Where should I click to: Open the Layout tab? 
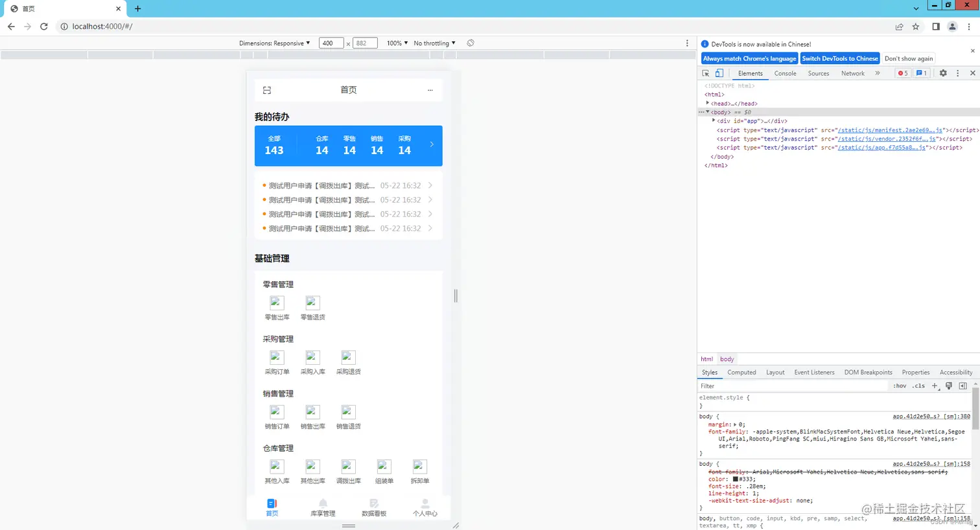pos(775,373)
